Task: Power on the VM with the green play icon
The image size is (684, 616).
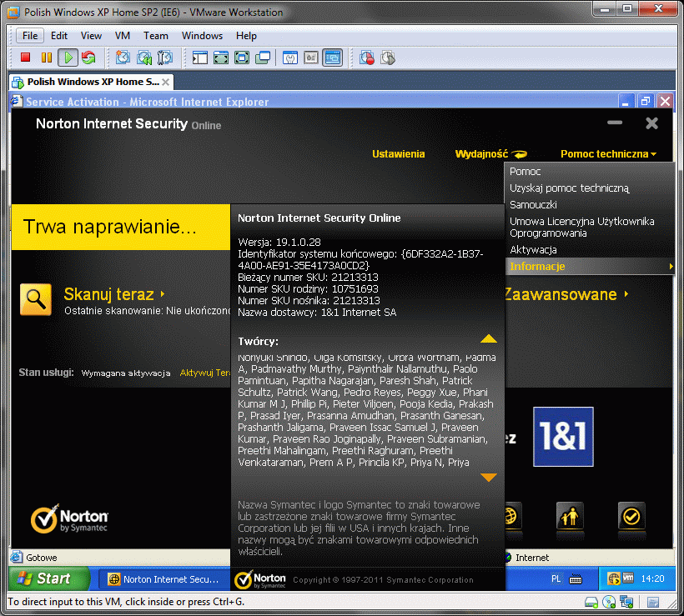Action: tap(68, 58)
